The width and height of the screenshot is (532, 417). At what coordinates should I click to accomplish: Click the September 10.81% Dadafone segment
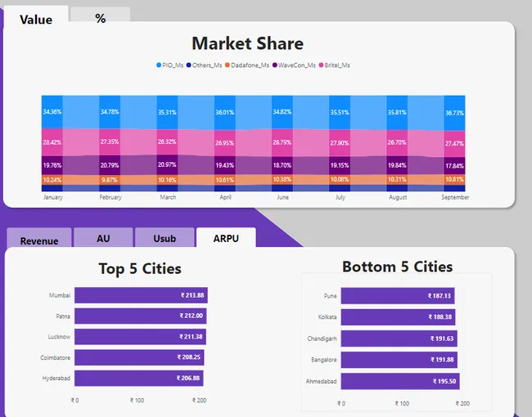point(454,180)
